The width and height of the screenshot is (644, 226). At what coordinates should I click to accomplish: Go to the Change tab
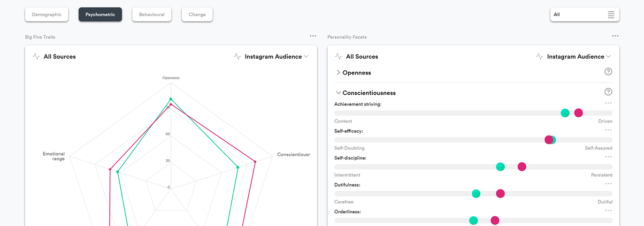coord(197,15)
